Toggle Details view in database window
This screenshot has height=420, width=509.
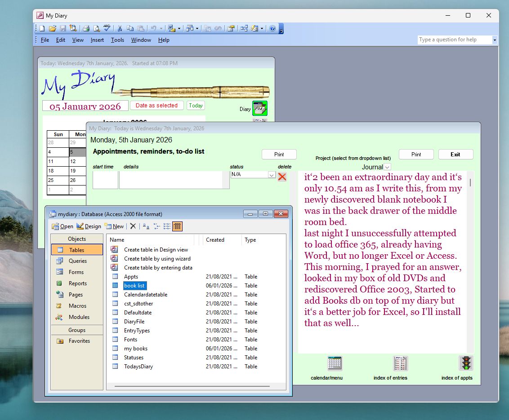(x=177, y=226)
